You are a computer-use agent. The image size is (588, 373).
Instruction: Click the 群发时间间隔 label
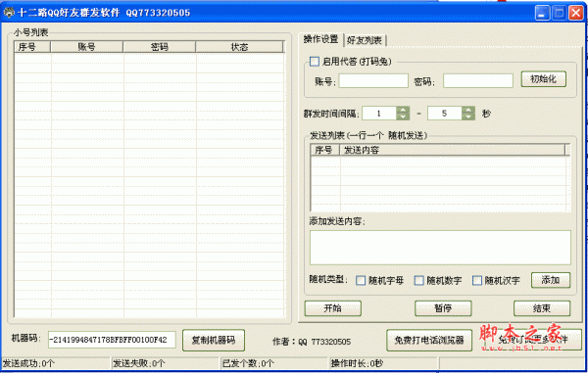[x=331, y=114]
